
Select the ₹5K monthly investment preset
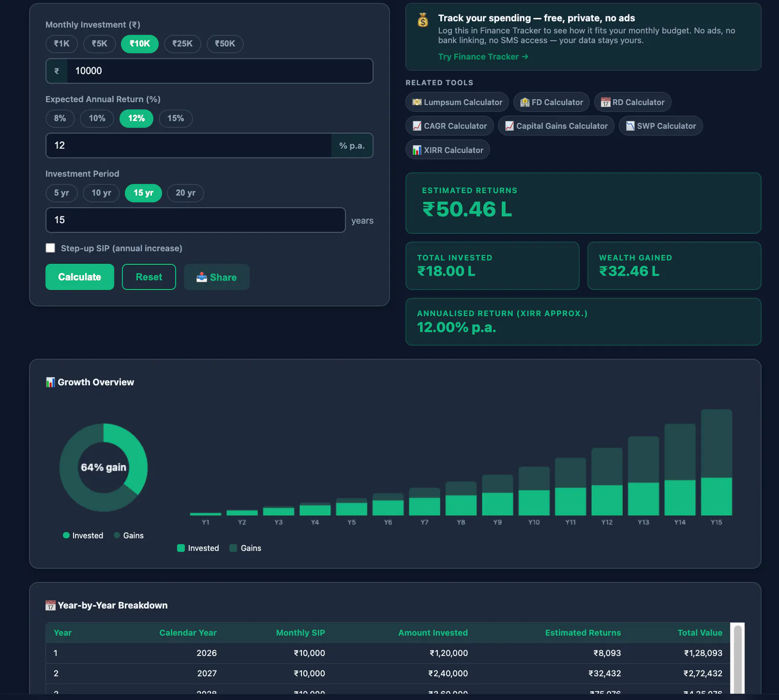click(x=99, y=44)
